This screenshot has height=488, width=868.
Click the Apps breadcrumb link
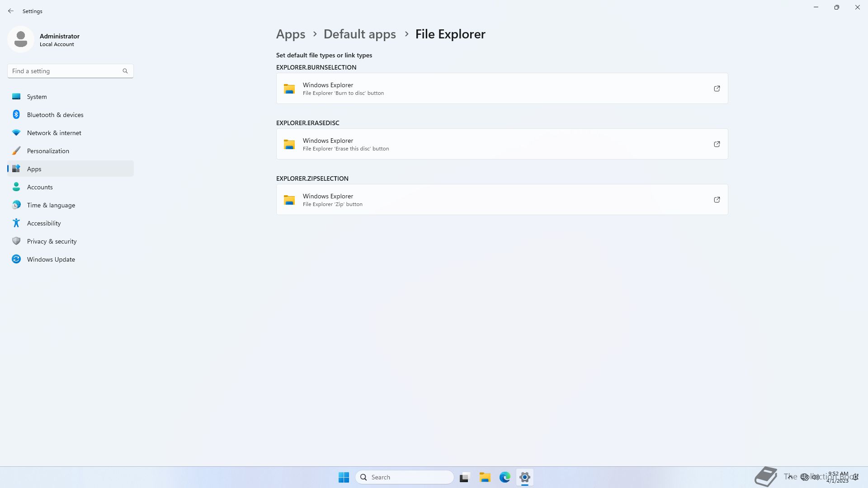pyautogui.click(x=291, y=34)
